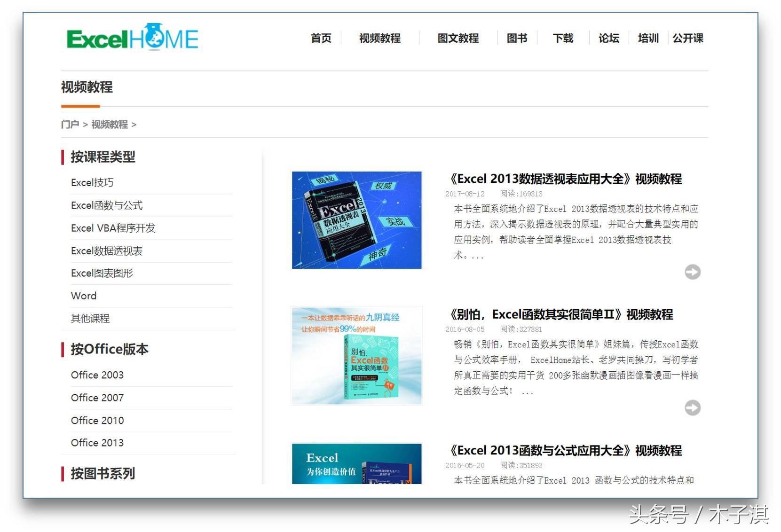Screen dimensions: 781x532
Task: Click the ExcelHome logo
Action: (x=133, y=38)
